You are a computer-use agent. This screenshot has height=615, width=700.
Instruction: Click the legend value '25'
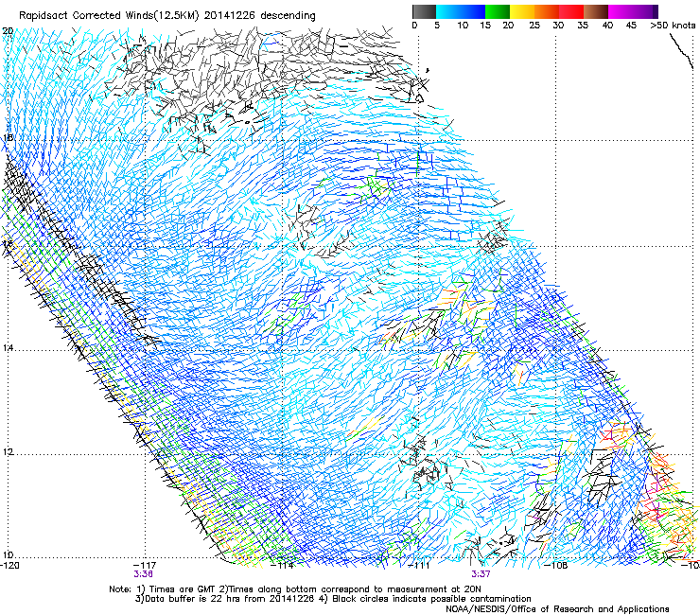534,26
